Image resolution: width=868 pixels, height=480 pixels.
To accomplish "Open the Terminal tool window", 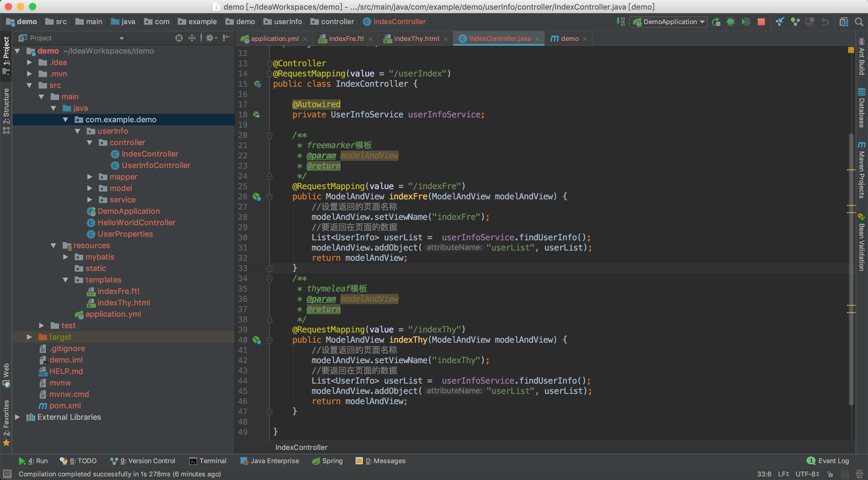I will pyautogui.click(x=208, y=461).
